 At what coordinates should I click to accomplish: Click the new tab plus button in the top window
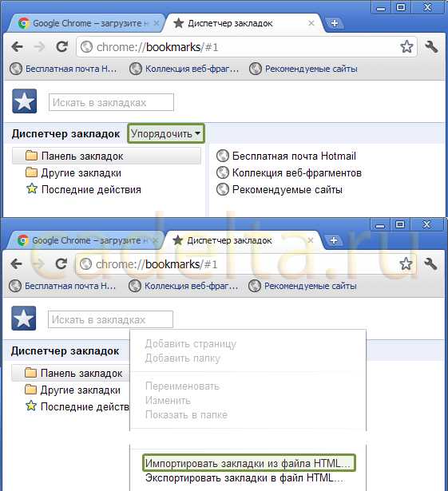[335, 23]
